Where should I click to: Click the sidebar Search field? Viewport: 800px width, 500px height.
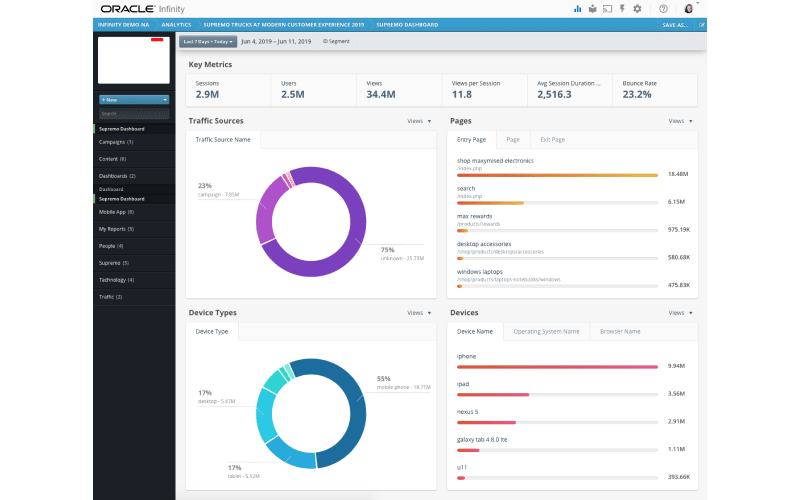[133, 114]
